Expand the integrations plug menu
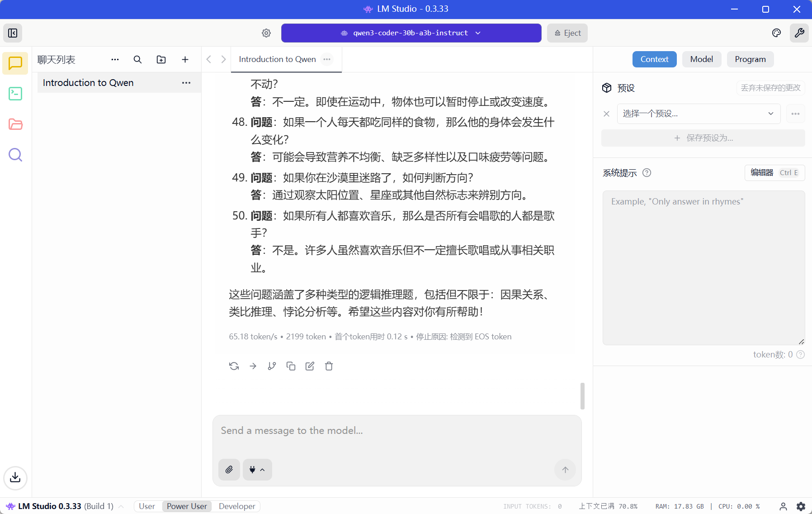The image size is (812, 514). pyautogui.click(x=257, y=470)
